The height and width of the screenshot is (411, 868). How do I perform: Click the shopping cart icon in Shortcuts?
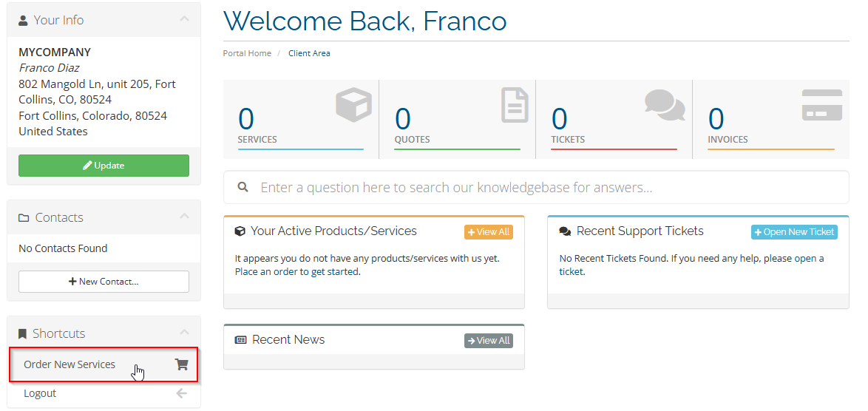click(181, 364)
